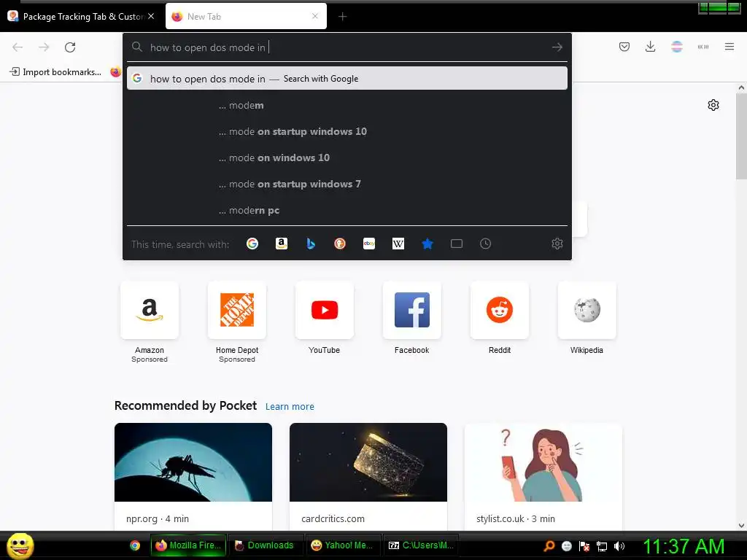Click the tray magnifier search icon
Screen dimensions: 747x560
pos(549,545)
